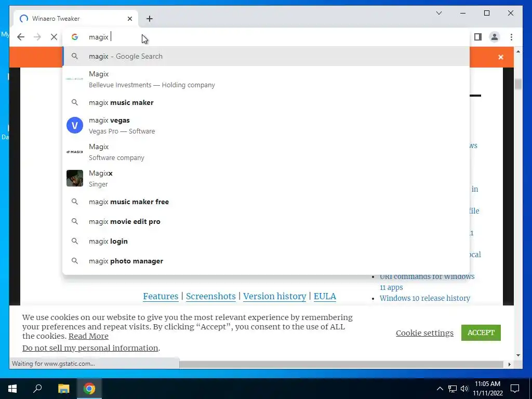Click the Chrome taskbar icon
This screenshot has height=399, width=532.
coord(89,389)
